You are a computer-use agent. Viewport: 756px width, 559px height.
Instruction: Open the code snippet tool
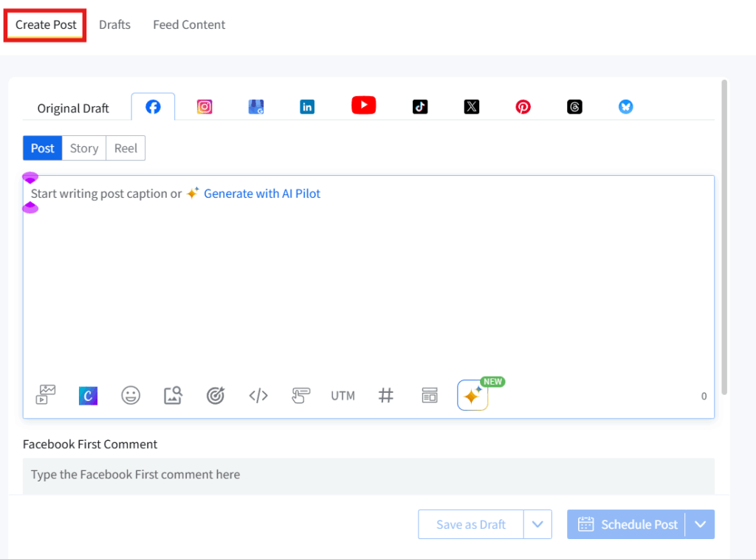point(258,395)
